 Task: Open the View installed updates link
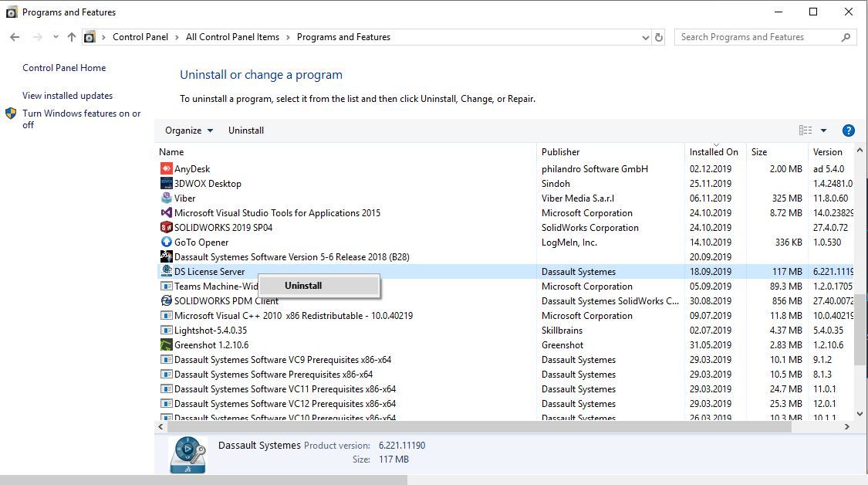tap(68, 96)
